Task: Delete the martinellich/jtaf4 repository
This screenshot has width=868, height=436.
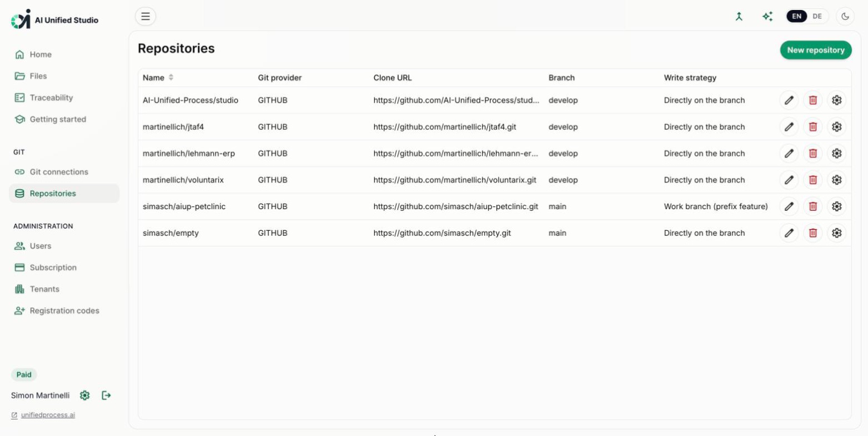Action: click(813, 127)
